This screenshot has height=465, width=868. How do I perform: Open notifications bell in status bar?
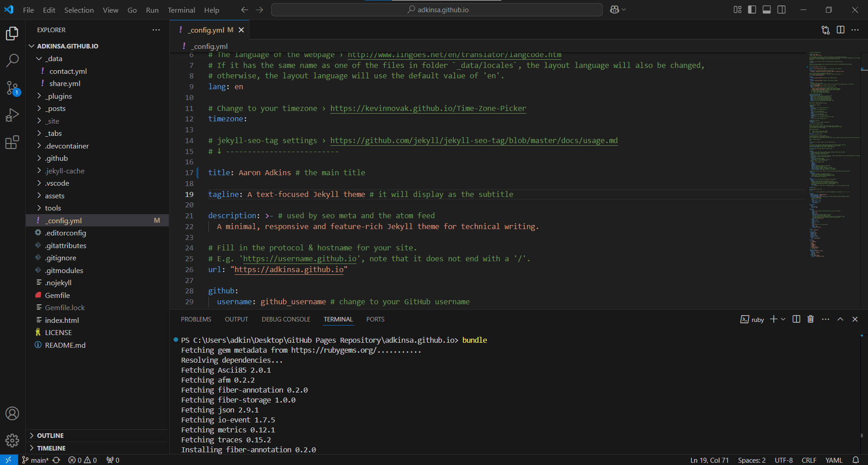pyautogui.click(x=855, y=460)
